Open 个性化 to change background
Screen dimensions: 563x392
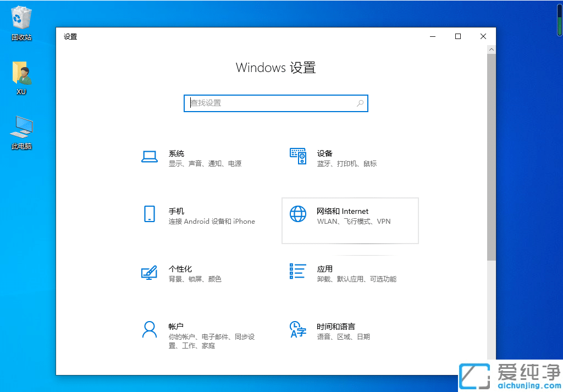150,272
